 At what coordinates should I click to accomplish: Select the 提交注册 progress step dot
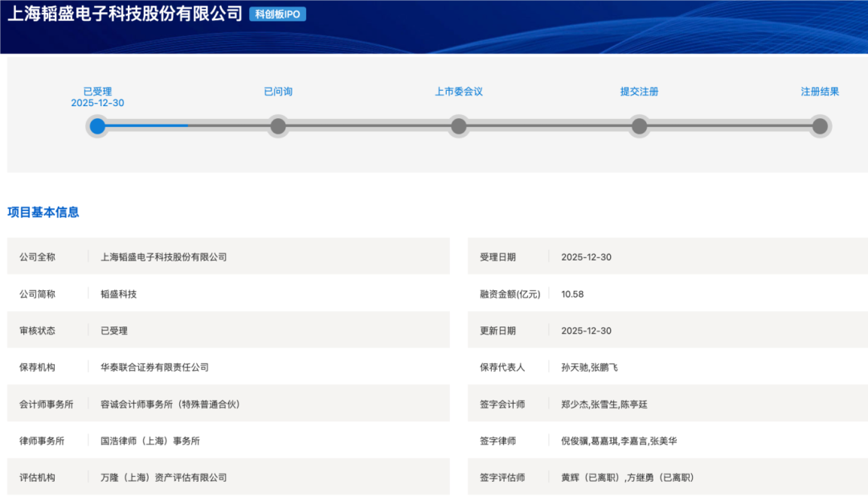(x=640, y=126)
